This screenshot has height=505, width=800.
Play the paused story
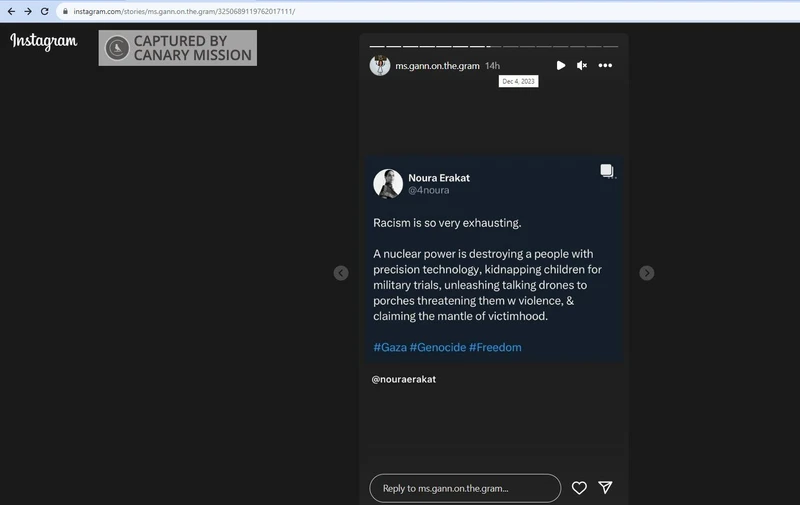click(x=560, y=66)
